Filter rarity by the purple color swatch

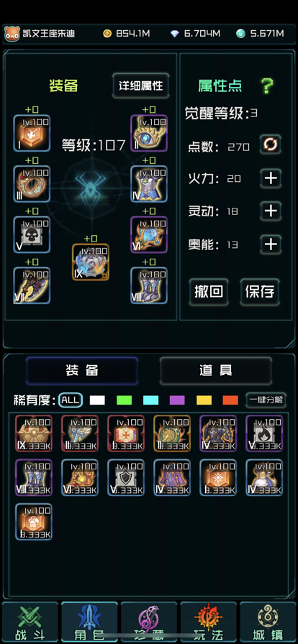[177, 400]
